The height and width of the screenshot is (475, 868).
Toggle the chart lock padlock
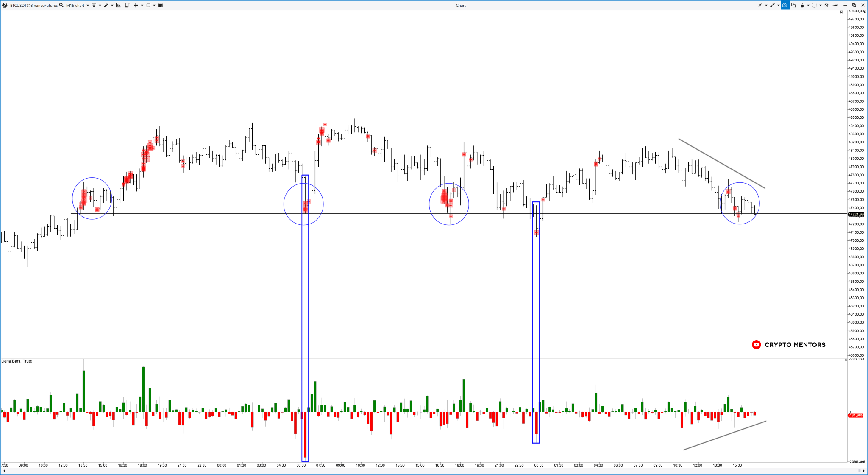pos(802,5)
